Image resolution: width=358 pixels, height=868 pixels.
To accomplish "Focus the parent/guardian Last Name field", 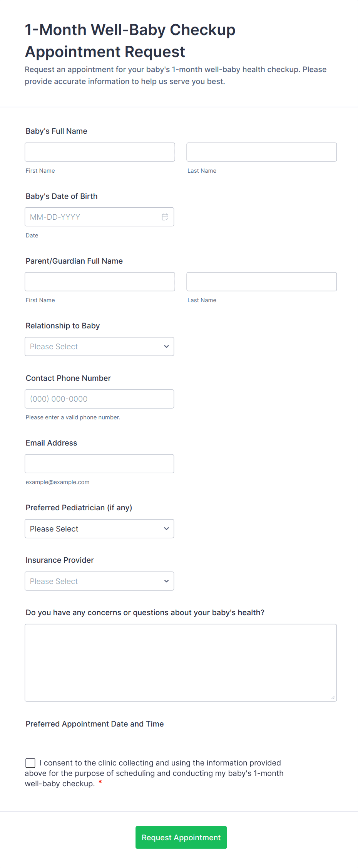I will 261,282.
